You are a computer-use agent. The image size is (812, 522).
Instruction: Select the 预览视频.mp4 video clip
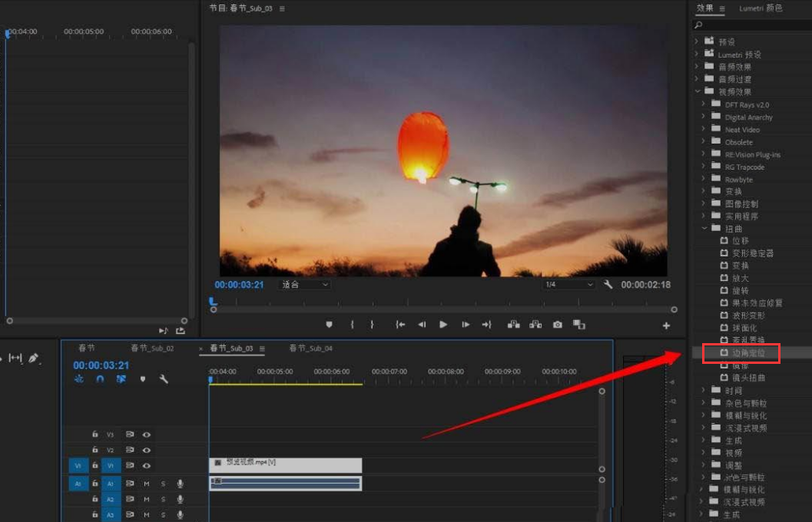click(x=285, y=465)
